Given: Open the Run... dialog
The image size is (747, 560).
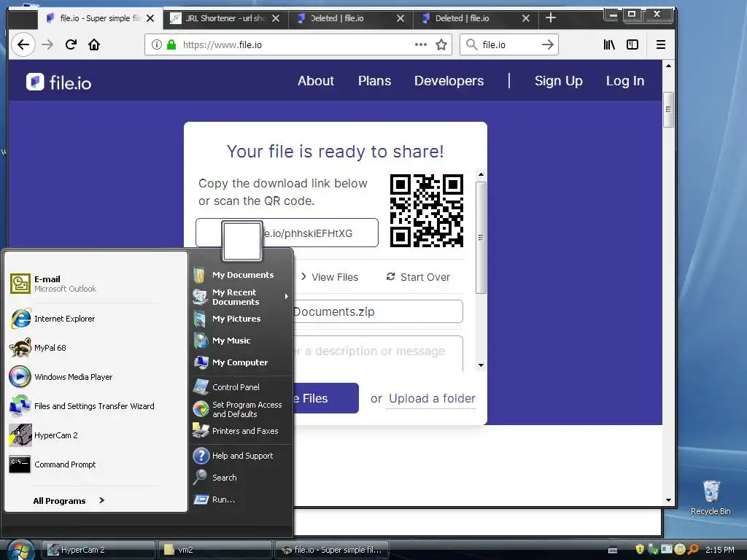Looking at the screenshot, I should coord(241,499).
